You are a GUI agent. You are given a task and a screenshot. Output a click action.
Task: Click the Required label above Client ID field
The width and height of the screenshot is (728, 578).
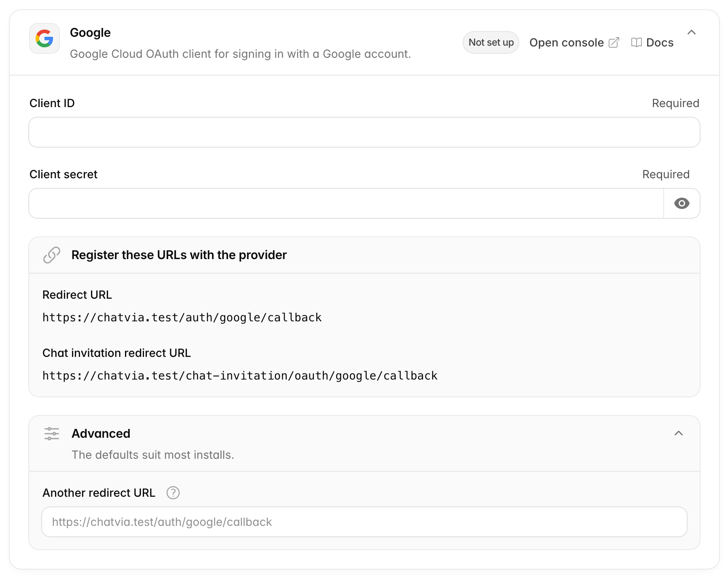[x=675, y=103]
